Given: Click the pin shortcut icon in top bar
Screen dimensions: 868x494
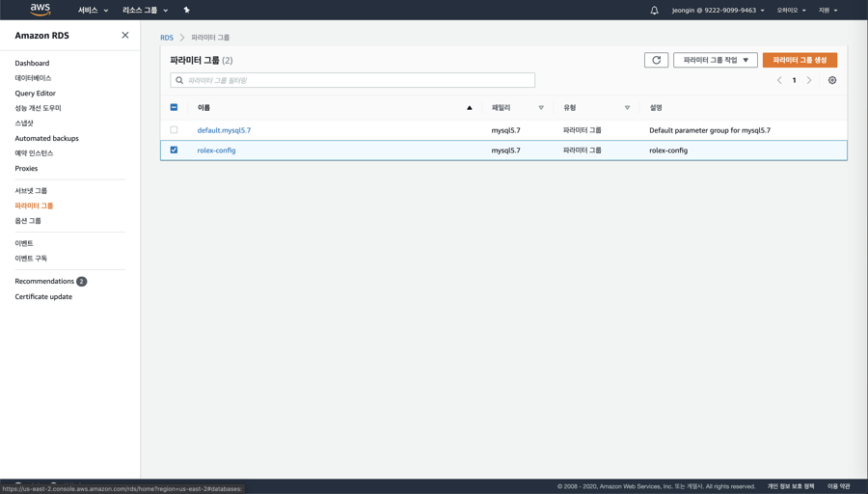Looking at the screenshot, I should tap(186, 10).
